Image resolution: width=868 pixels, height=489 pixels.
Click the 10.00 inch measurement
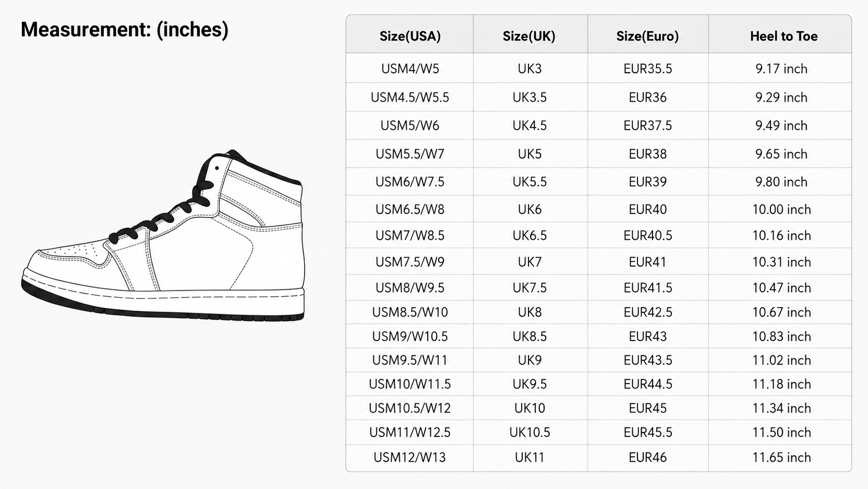(781, 209)
